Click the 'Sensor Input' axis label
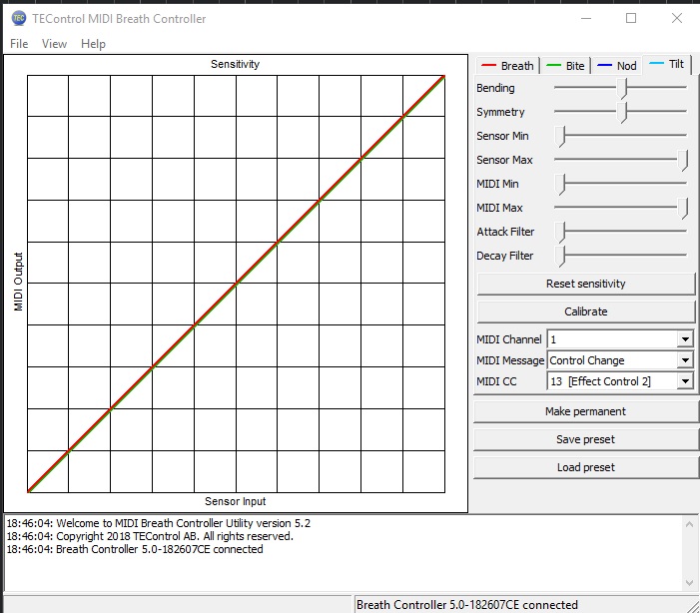The height and width of the screenshot is (613, 700). [x=236, y=501]
